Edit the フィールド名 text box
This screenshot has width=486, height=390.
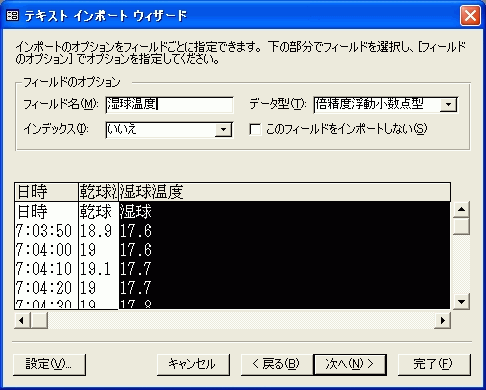pos(169,105)
